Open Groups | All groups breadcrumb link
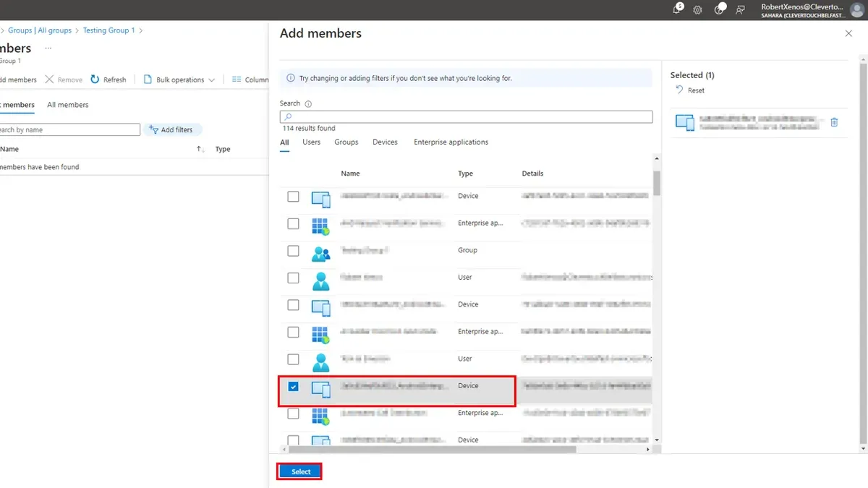 [x=40, y=30]
